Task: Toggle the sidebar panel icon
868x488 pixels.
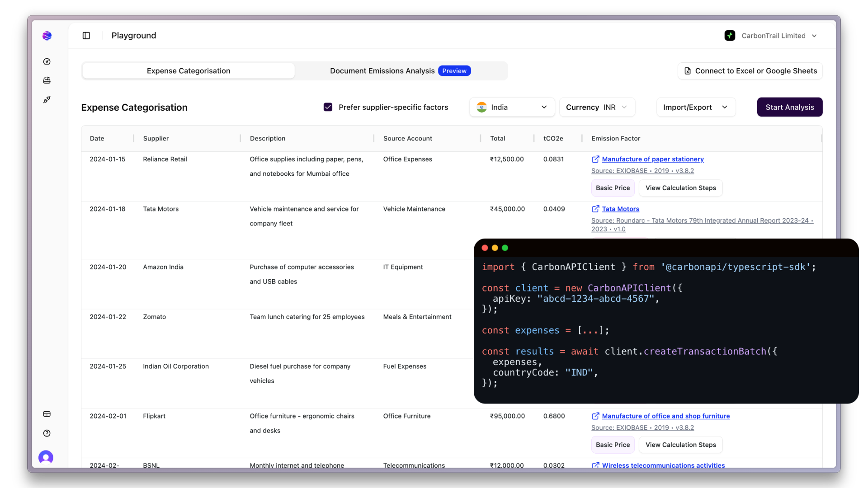Action: (86, 35)
